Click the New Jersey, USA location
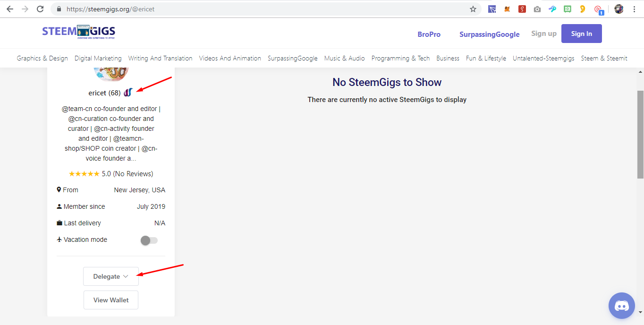Viewport: 644px width, 325px height. coord(140,190)
